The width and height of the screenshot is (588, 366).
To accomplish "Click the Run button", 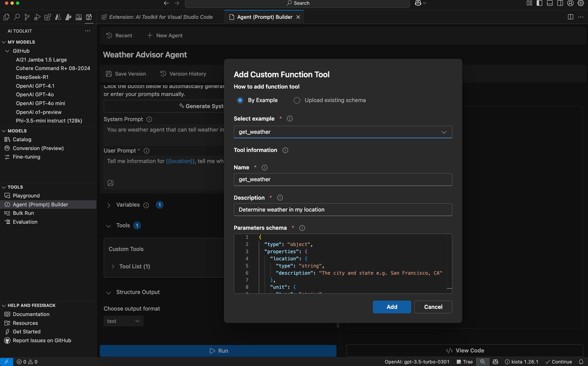I will (x=218, y=351).
